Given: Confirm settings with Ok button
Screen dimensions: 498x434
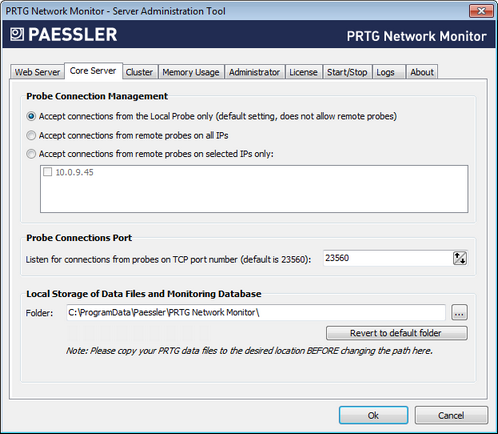Looking at the screenshot, I should tap(373, 415).
